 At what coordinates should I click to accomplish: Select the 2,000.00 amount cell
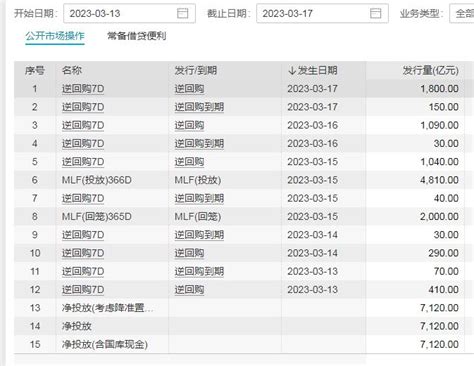click(439, 217)
